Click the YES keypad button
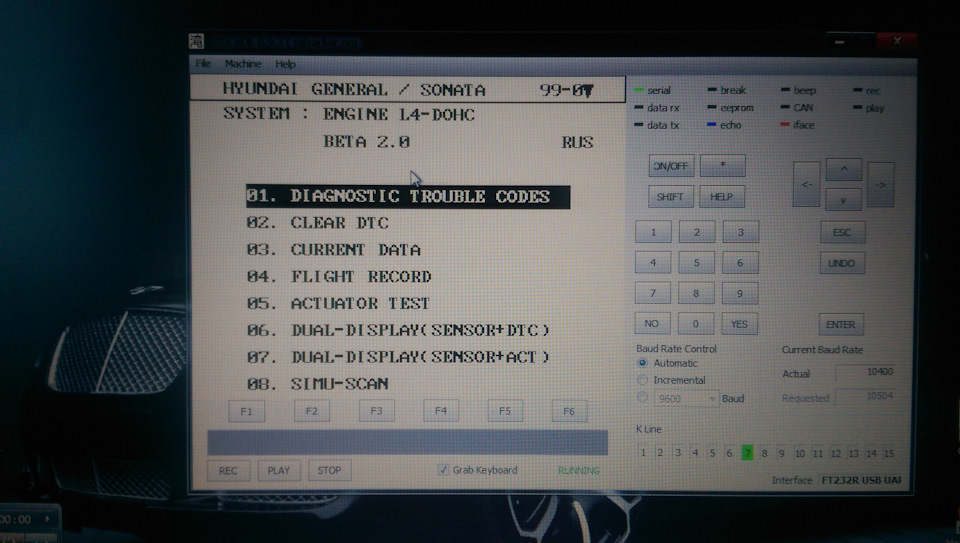Screen dimensions: 960x543 tap(739, 324)
